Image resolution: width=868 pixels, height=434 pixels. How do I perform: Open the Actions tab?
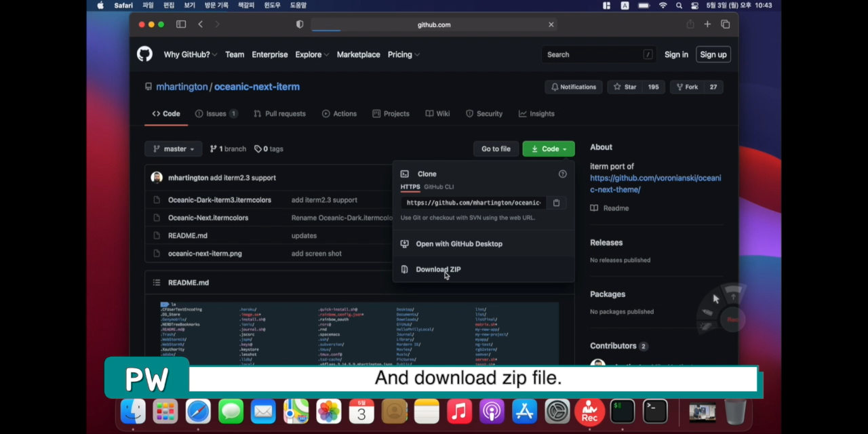pos(339,114)
